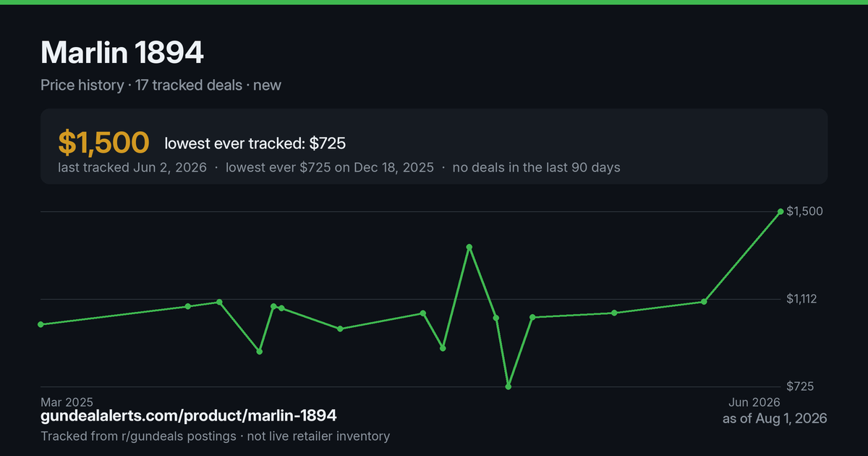Click 'lowest ever $725 on Dec 18, 2025'
The height and width of the screenshot is (456, 868).
pyautogui.click(x=330, y=167)
